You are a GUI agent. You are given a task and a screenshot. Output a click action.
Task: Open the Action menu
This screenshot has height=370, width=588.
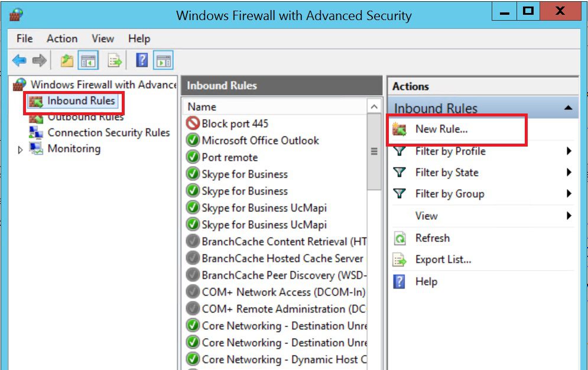tap(62, 38)
